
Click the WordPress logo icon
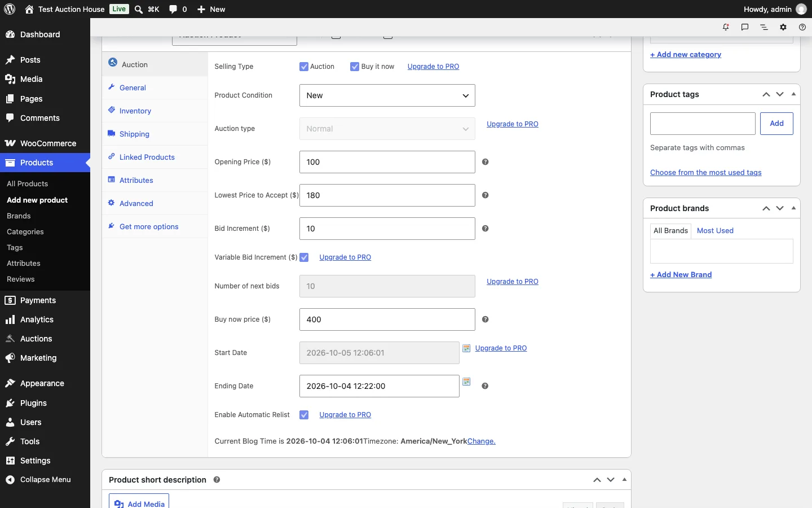10,9
